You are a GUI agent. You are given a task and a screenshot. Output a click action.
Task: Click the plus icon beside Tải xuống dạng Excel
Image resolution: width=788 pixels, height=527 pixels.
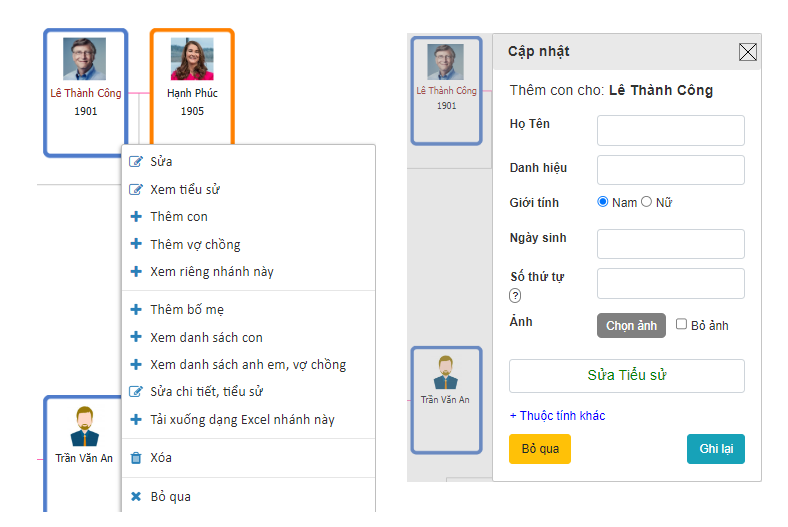pos(136,420)
